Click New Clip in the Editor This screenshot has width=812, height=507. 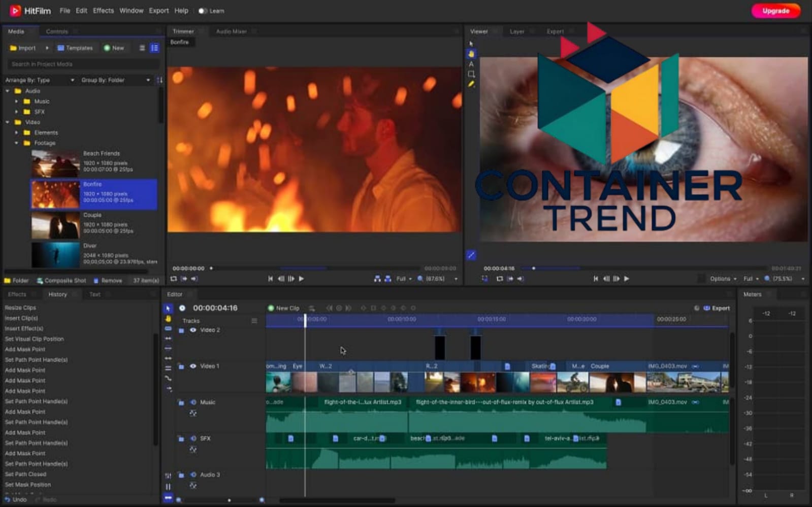(284, 308)
